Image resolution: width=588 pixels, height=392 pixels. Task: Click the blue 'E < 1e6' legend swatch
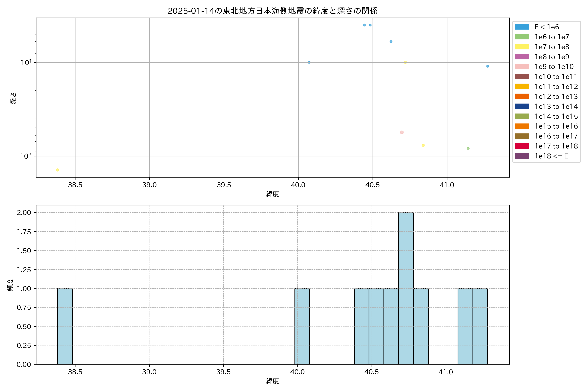[522, 27]
